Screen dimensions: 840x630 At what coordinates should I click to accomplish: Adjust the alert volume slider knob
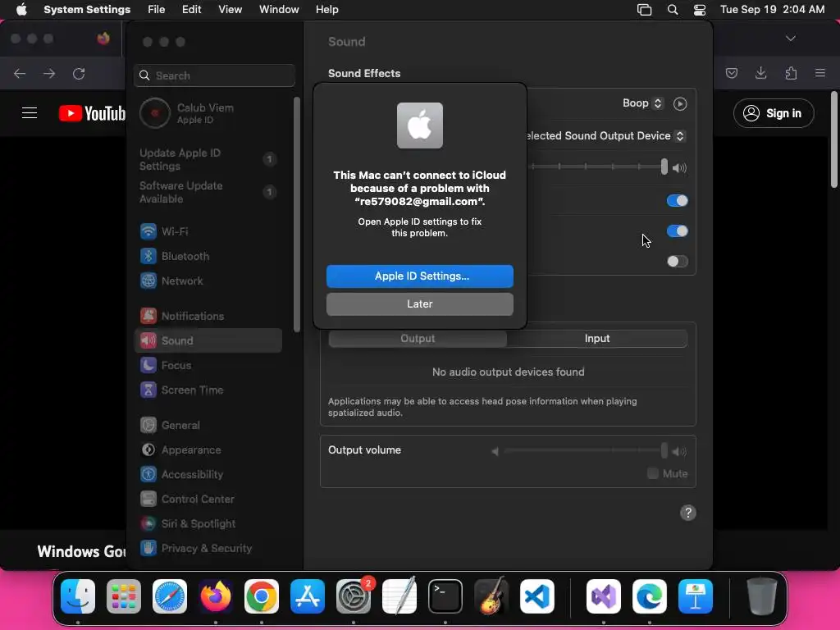coord(664,167)
